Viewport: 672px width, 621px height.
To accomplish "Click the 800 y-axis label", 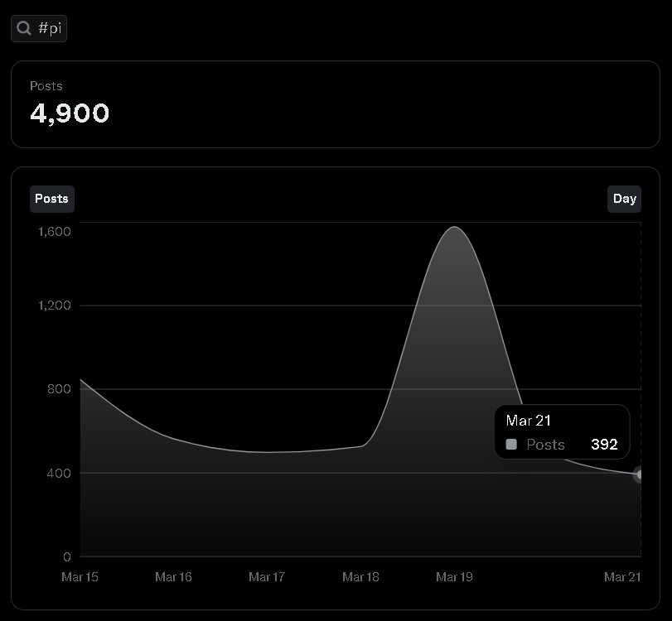I will [x=59, y=389].
